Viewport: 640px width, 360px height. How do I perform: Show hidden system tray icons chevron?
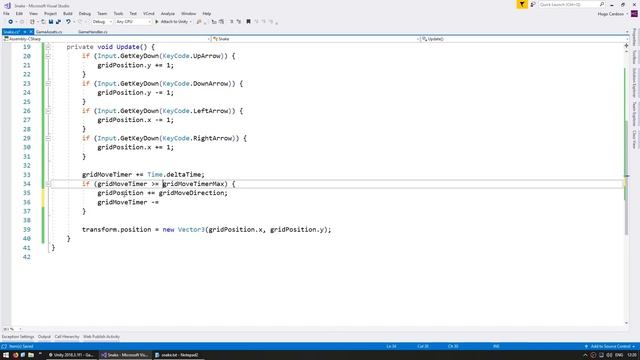coord(585,355)
